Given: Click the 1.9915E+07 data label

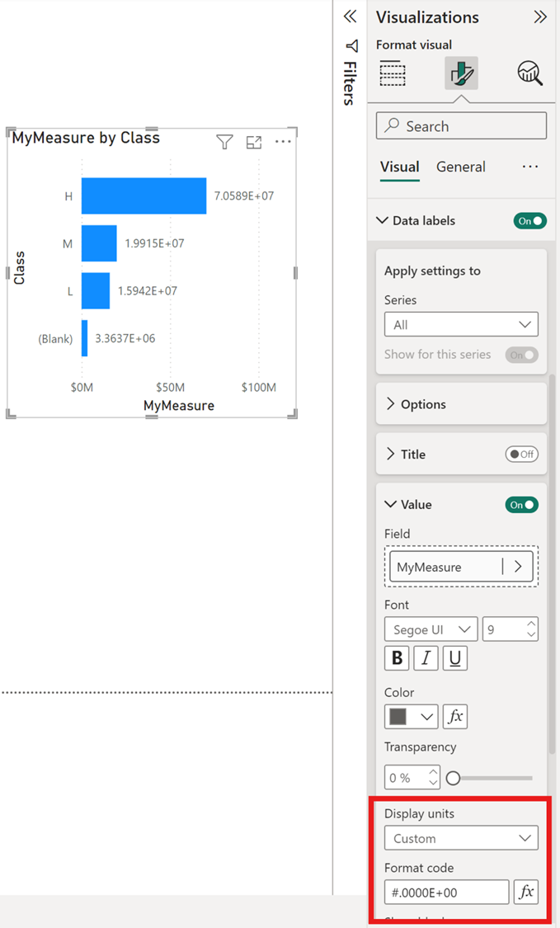Looking at the screenshot, I should coord(154,243).
